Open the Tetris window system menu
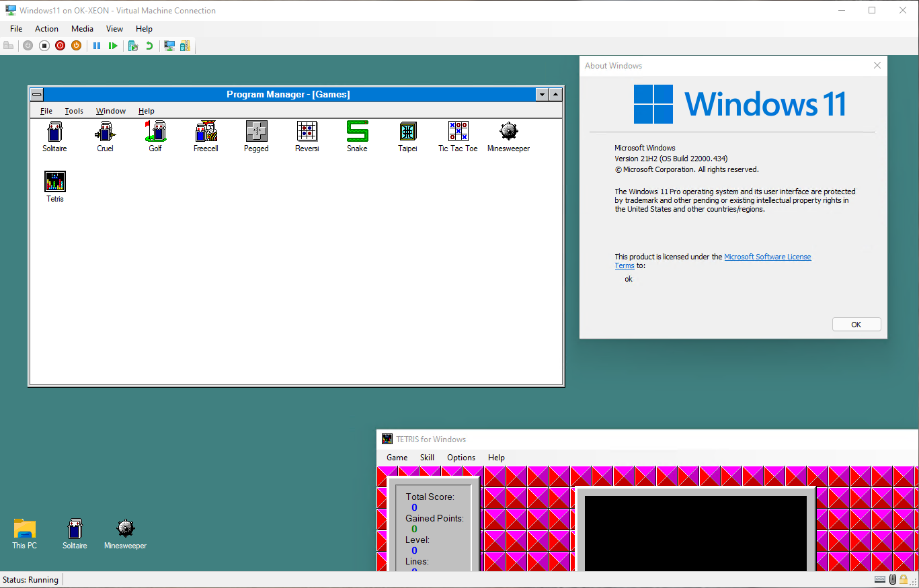Screen dimensions: 919x588 [x=387, y=438]
